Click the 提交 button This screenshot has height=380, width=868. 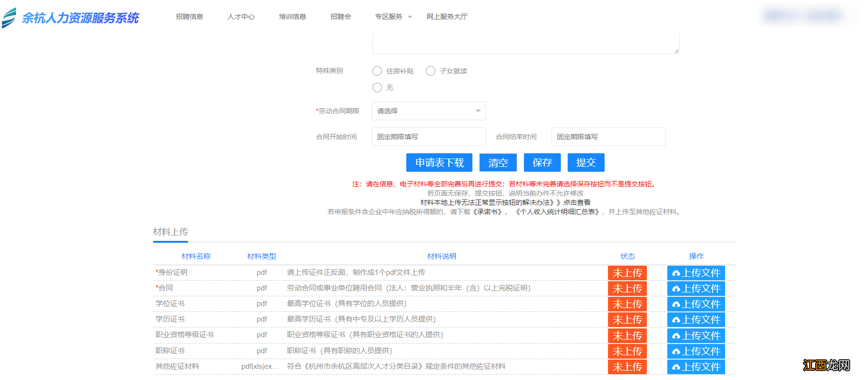(586, 163)
